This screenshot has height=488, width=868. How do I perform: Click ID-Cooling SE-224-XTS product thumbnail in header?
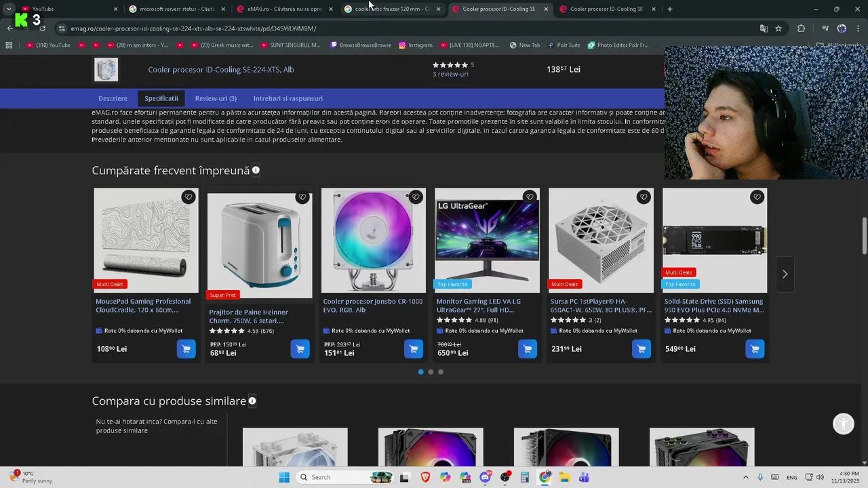pos(106,69)
